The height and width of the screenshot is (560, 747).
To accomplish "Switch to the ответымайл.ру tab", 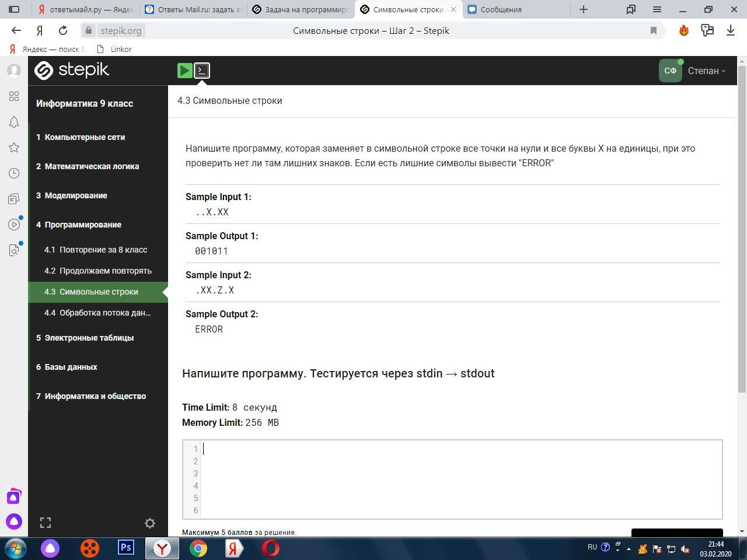I will [85, 9].
